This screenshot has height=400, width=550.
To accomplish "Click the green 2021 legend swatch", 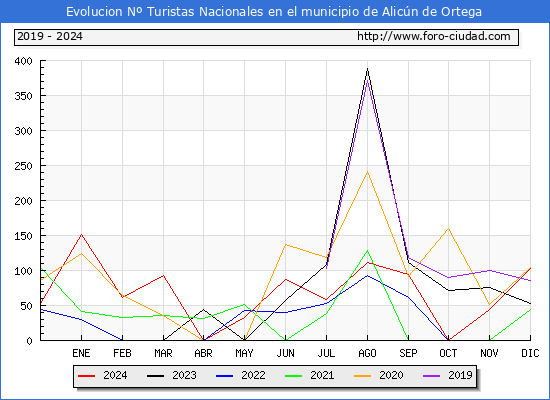I will tap(294, 376).
